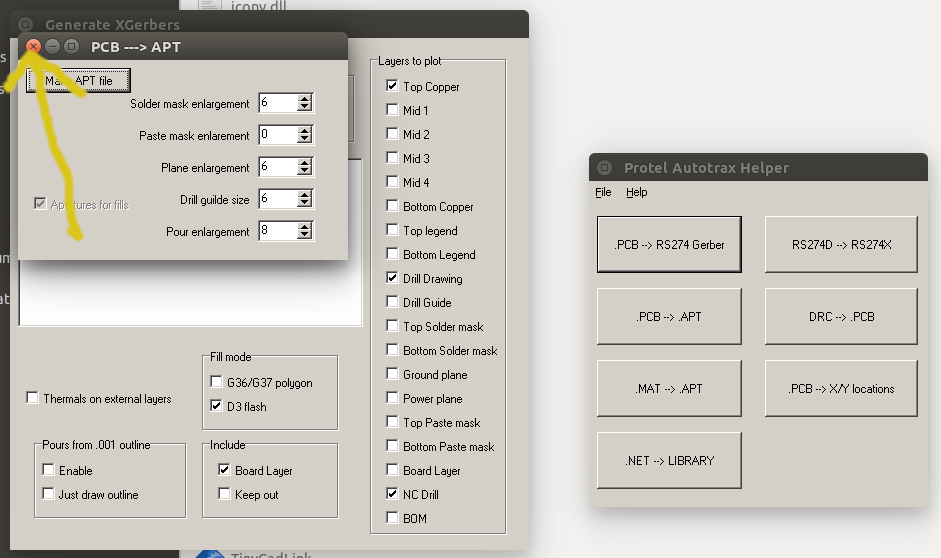Click DRC --> .PCB button
941x558 pixels.
click(x=841, y=316)
